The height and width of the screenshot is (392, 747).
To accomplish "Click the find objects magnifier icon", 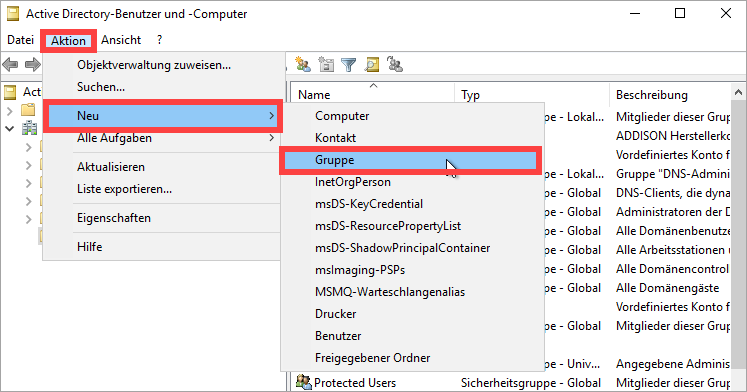I will pos(372,64).
